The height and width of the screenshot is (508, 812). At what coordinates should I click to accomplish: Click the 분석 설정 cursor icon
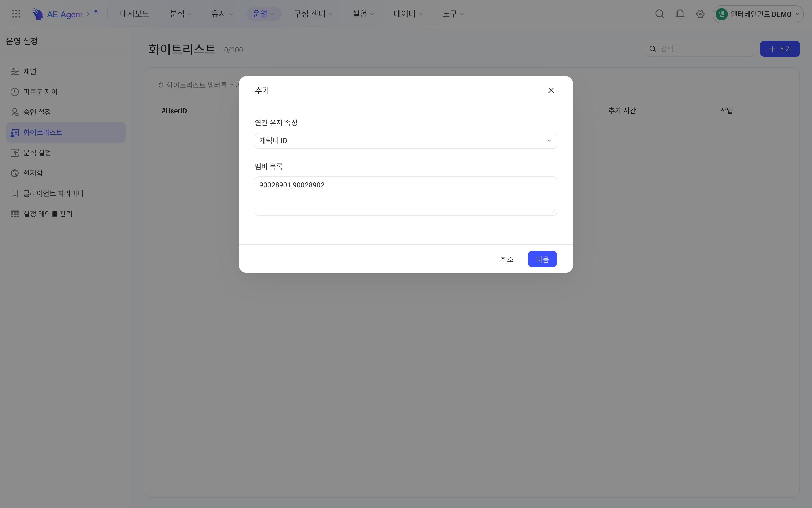point(14,153)
